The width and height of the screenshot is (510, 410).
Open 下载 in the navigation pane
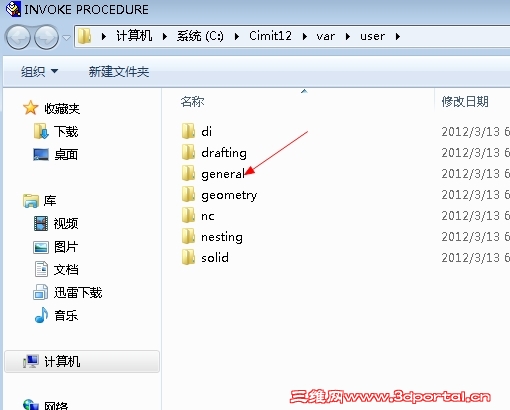(66, 132)
